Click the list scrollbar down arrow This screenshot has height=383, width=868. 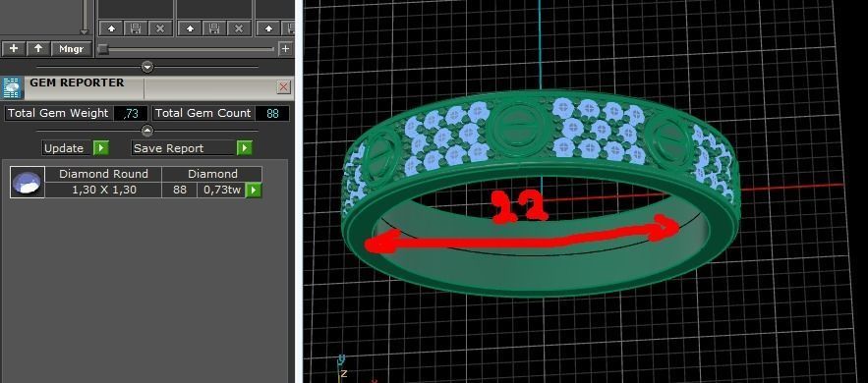click(85, 31)
